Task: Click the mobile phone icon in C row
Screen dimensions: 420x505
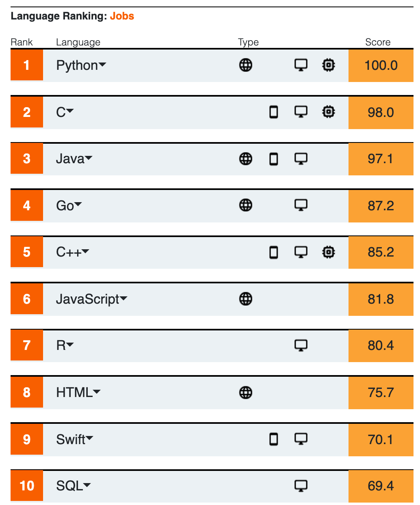Action: pyautogui.click(x=274, y=112)
